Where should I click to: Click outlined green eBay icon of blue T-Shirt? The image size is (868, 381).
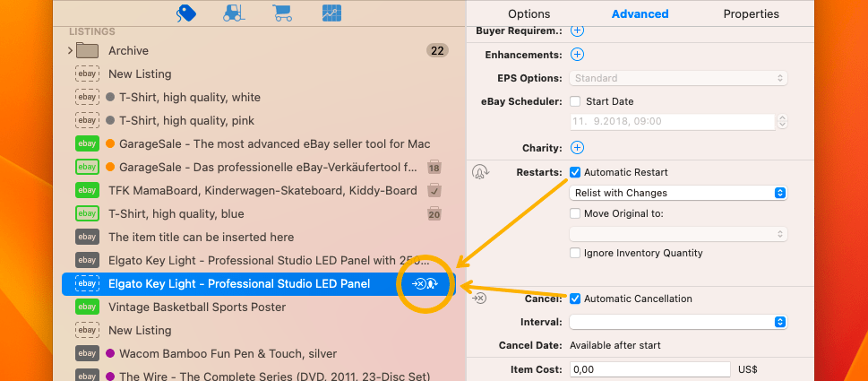[87, 213]
